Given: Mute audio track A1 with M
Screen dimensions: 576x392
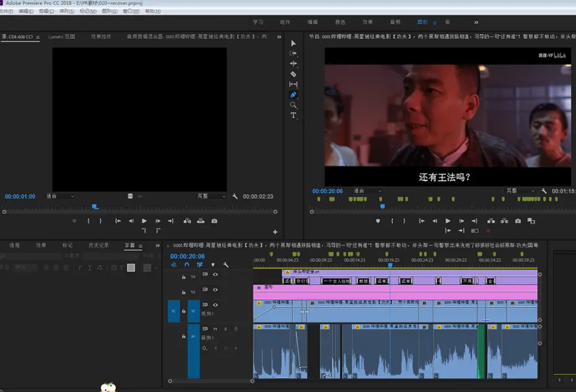Looking at the screenshot, I should (x=216, y=329).
